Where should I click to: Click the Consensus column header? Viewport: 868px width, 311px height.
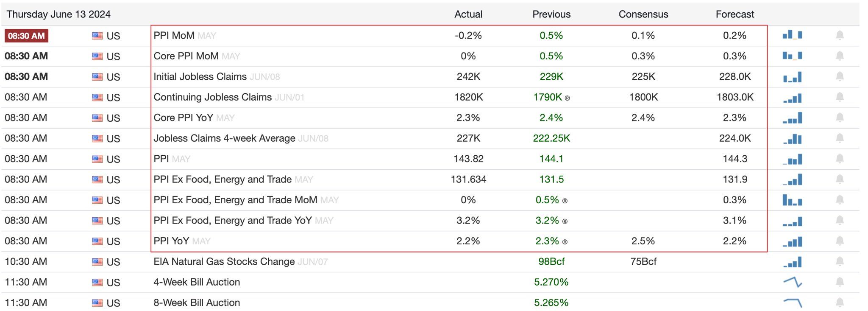point(643,14)
